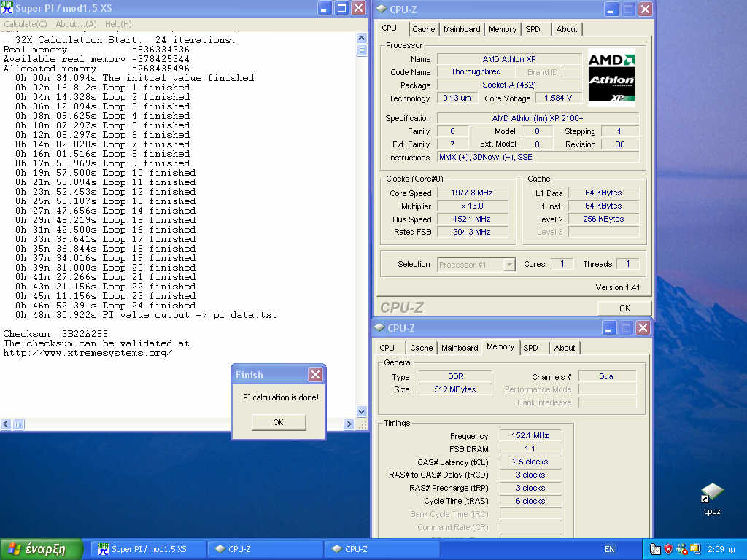Click the AMD Athlon(tm) XP 2100+ specification

pos(538,118)
